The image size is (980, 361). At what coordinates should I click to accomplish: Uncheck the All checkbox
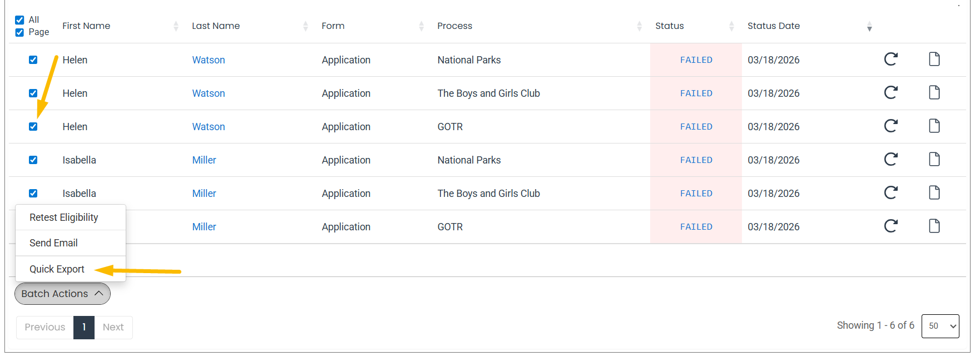click(19, 20)
